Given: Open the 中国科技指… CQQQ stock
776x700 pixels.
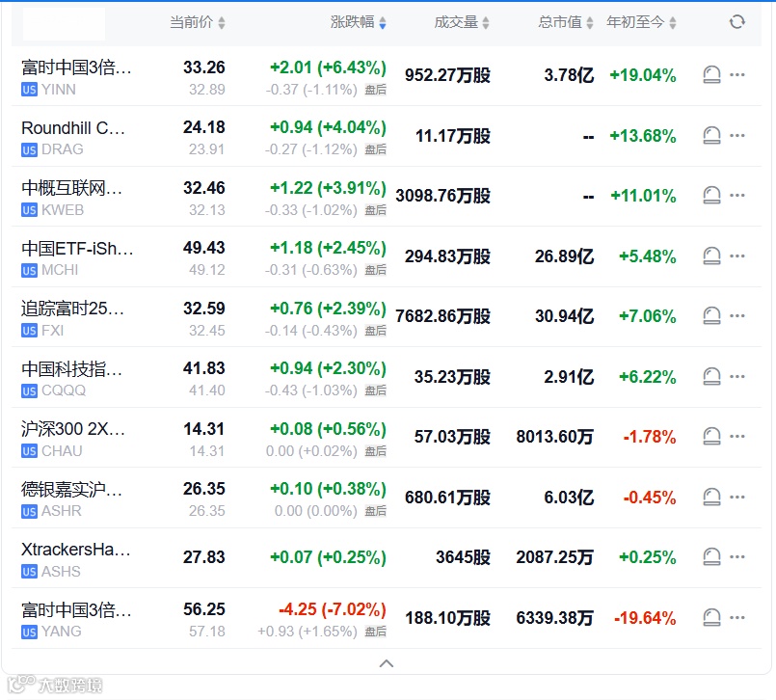Looking at the screenshot, I should [71, 379].
